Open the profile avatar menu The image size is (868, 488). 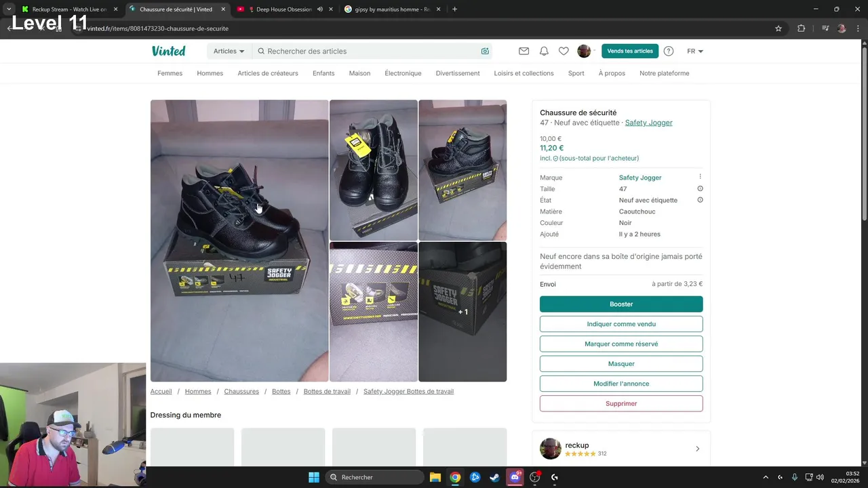click(584, 51)
